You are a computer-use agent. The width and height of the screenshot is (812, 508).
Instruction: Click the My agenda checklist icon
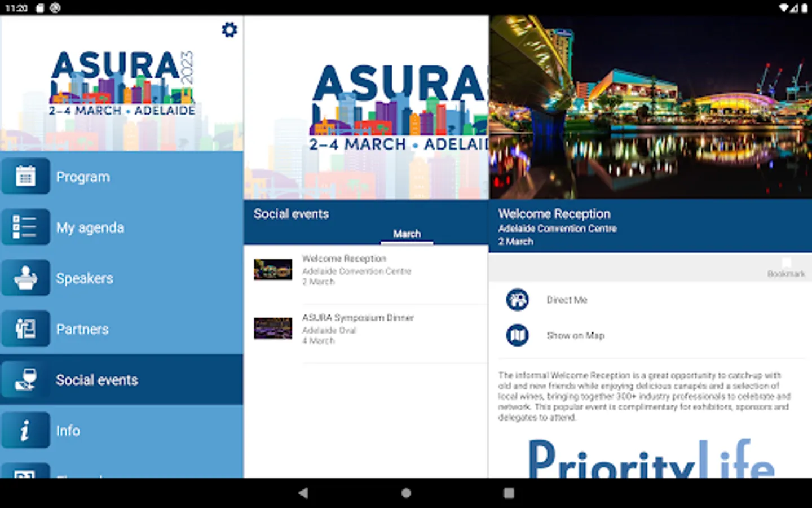(25, 227)
